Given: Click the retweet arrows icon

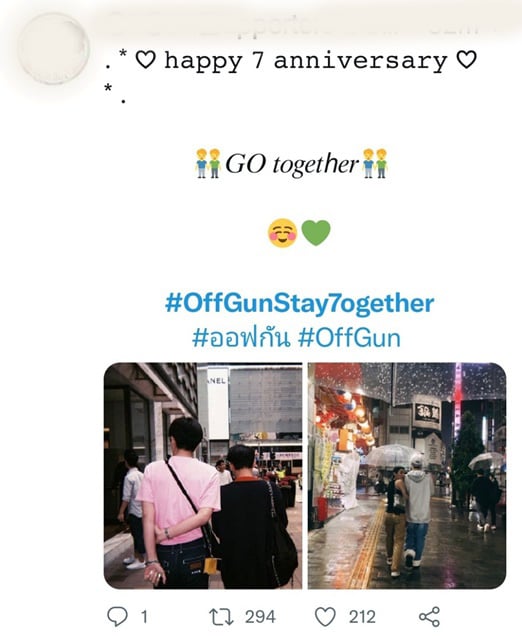Looking at the screenshot, I should pyautogui.click(x=221, y=617).
